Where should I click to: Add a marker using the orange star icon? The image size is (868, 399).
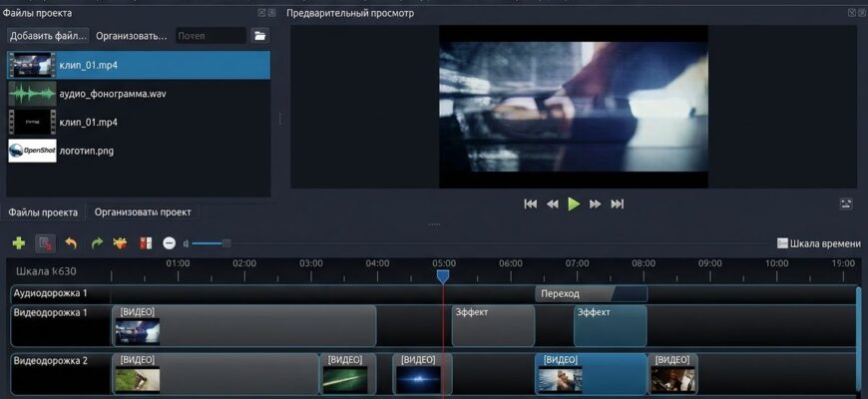pyautogui.click(x=120, y=243)
